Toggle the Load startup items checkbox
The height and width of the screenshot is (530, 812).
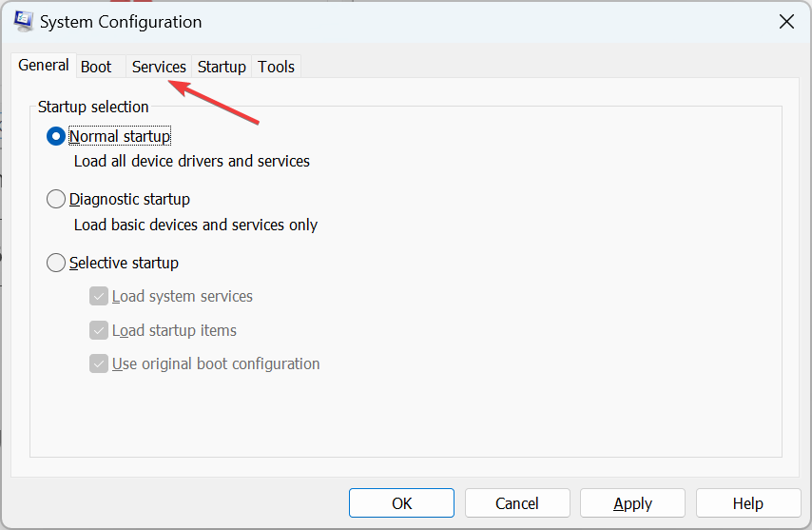pyautogui.click(x=99, y=330)
